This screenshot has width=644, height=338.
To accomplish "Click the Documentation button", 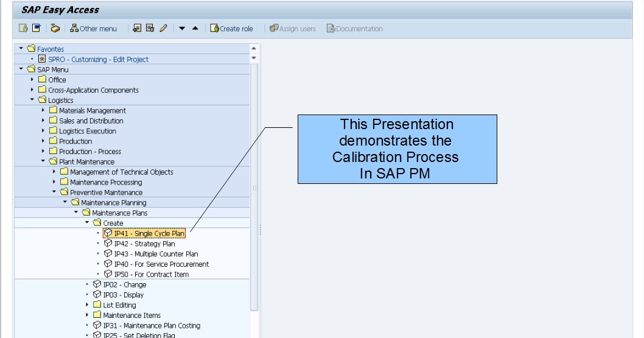I will click(355, 29).
